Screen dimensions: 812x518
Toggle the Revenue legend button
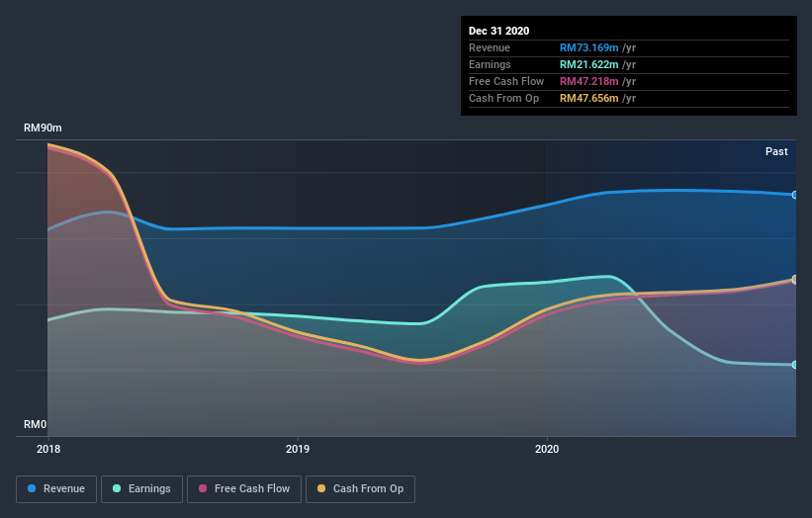click(x=56, y=489)
